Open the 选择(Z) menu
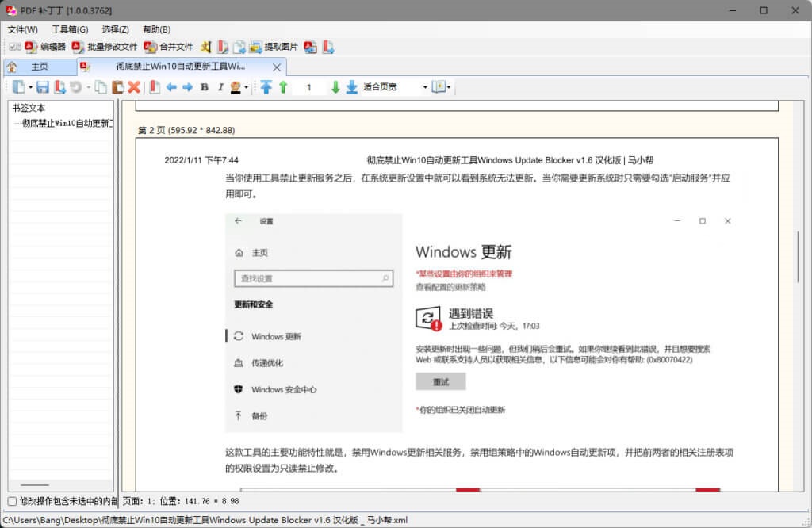This screenshot has width=812, height=528. click(116, 29)
